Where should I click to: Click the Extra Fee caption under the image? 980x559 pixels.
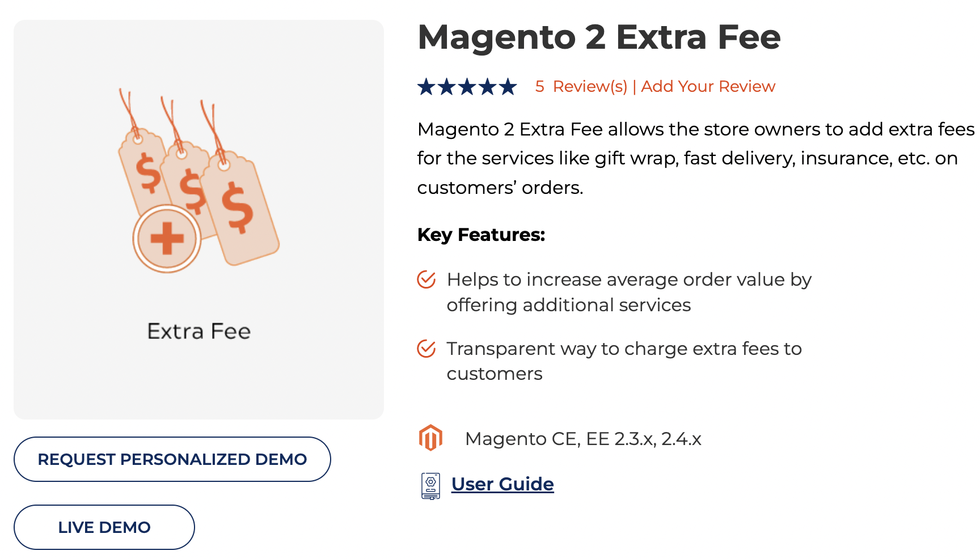coord(198,331)
